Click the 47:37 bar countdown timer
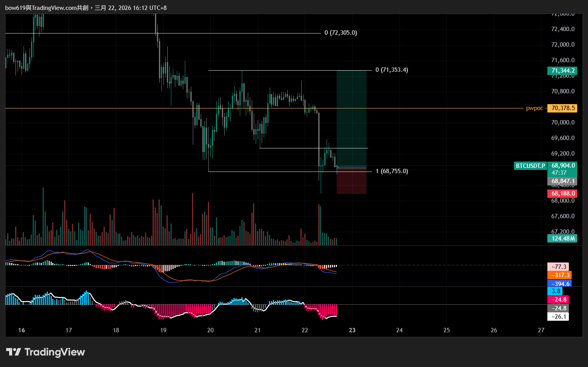The width and height of the screenshot is (588, 367). pyautogui.click(x=559, y=173)
